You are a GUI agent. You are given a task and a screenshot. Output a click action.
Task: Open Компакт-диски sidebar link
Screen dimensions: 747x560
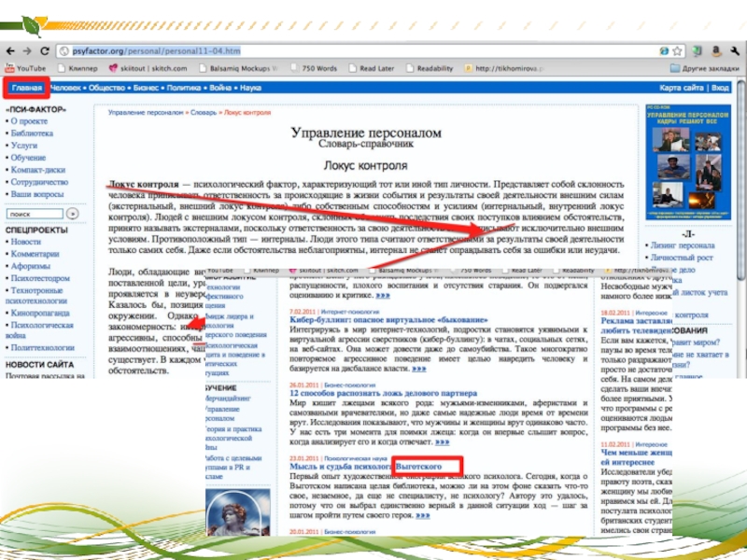[38, 170]
